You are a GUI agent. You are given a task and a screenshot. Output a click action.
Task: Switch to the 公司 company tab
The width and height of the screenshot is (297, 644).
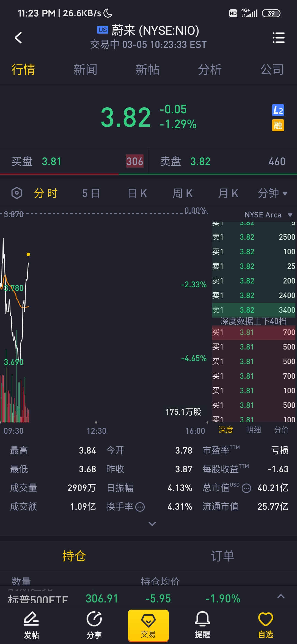pyautogui.click(x=272, y=70)
